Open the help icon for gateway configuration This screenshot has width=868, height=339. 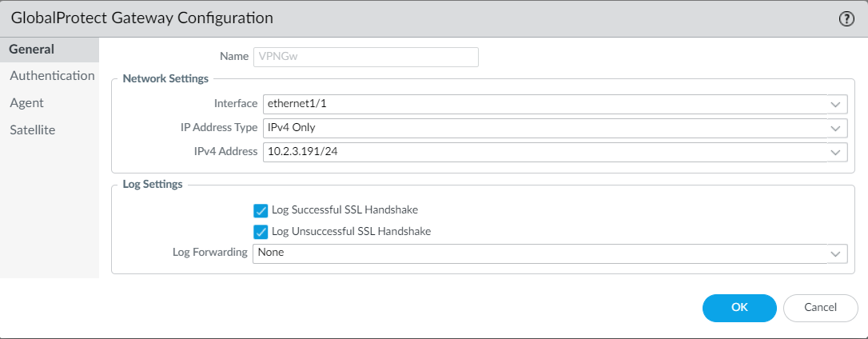(x=846, y=19)
